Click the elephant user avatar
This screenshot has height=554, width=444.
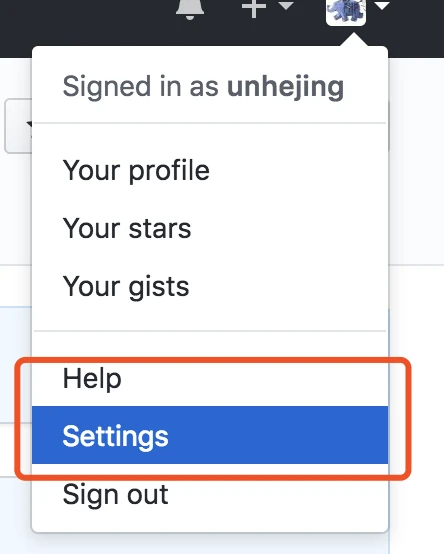tap(346, 12)
